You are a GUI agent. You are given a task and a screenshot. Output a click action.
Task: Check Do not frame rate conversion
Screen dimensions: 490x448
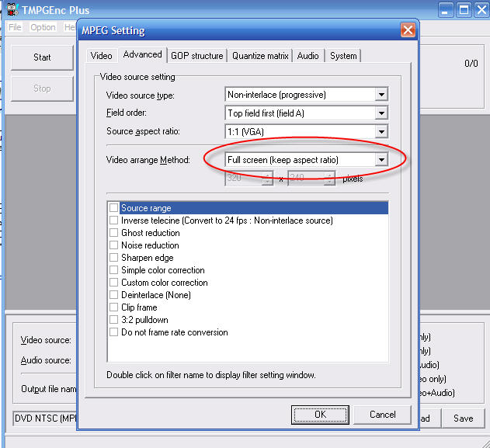coord(113,332)
